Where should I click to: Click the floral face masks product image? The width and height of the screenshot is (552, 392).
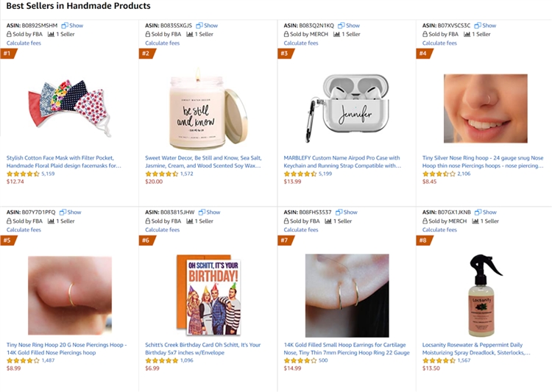(x=70, y=108)
